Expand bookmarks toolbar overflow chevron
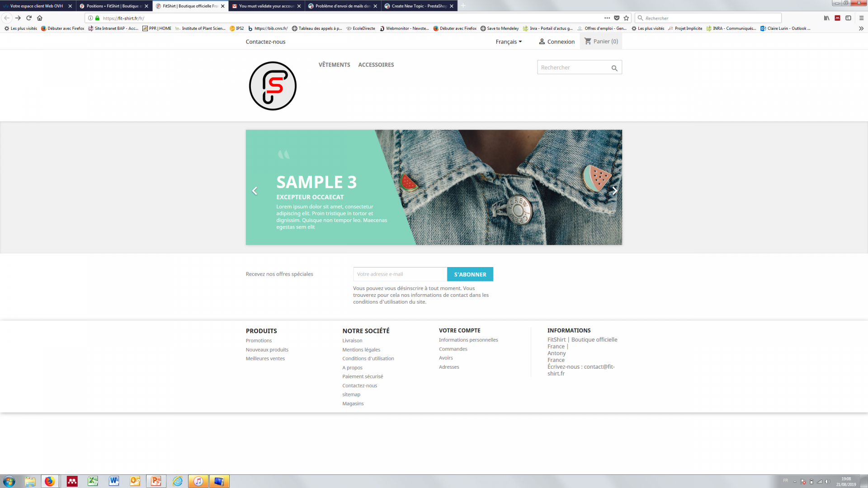This screenshot has width=868, height=488. pyautogui.click(x=861, y=28)
